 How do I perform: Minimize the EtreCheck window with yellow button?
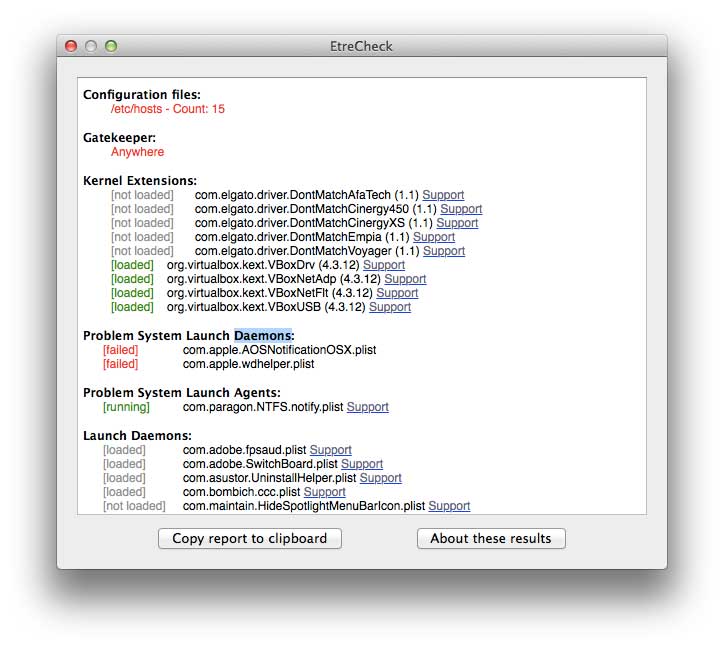tap(91, 46)
